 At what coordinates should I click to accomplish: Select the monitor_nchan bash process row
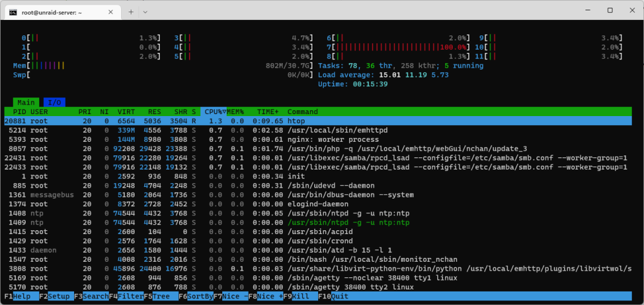tap(318, 260)
